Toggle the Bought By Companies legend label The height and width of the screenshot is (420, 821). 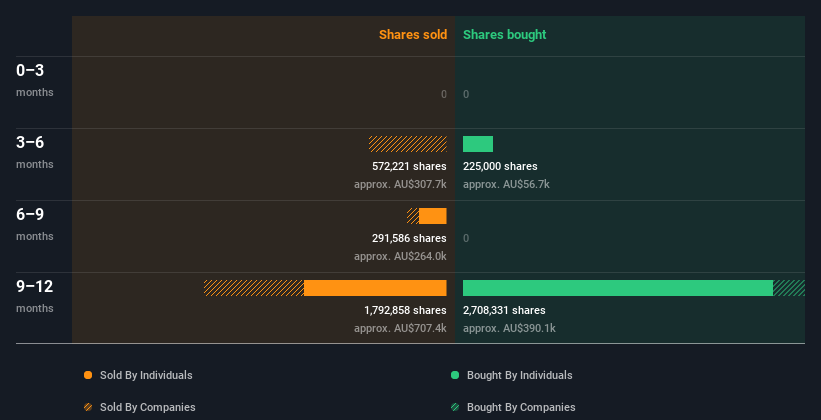(521, 407)
